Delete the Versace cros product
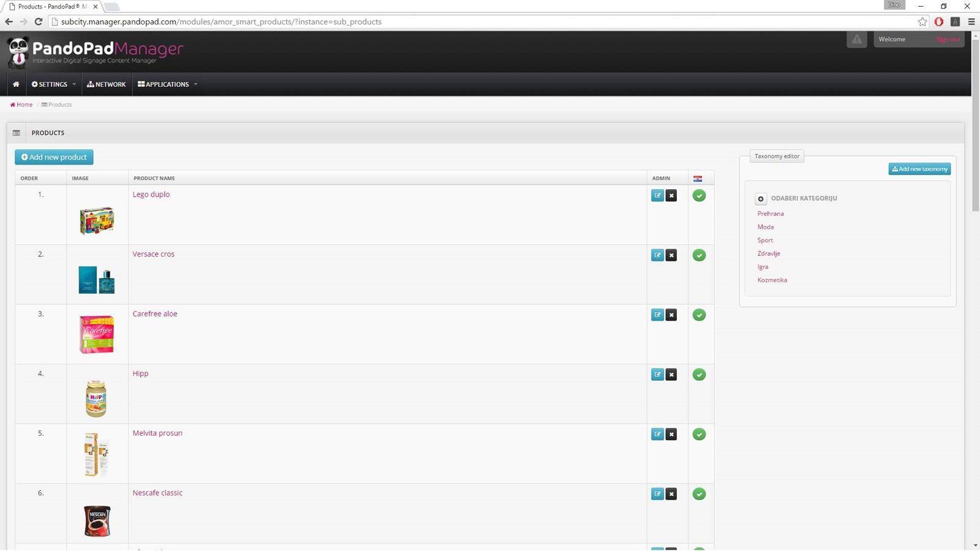The image size is (980, 551). [x=671, y=255]
